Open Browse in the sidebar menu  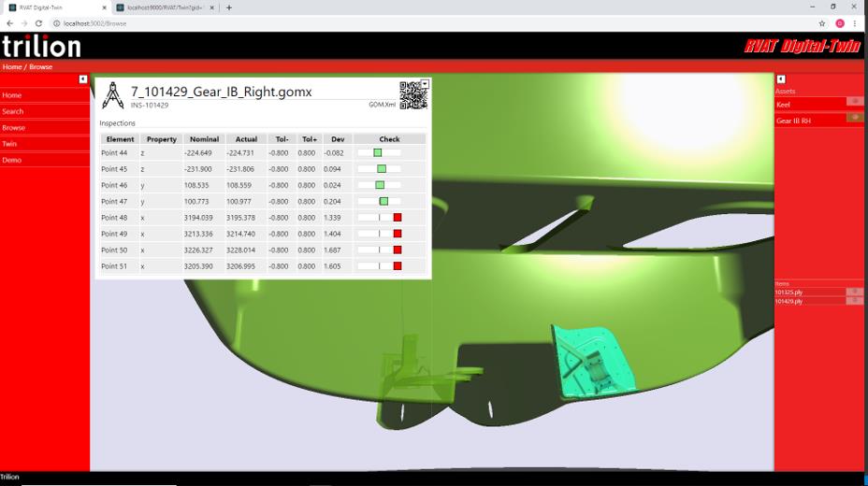point(13,127)
